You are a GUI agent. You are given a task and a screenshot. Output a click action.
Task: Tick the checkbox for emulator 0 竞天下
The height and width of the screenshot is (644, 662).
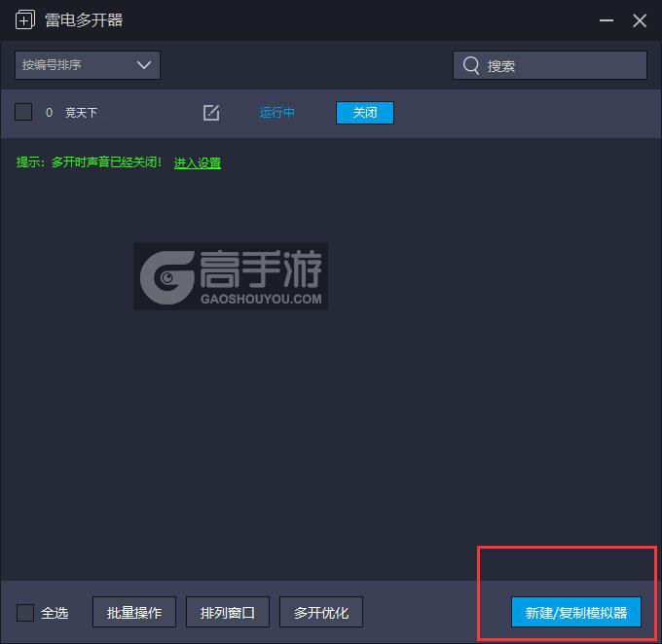click(x=23, y=112)
